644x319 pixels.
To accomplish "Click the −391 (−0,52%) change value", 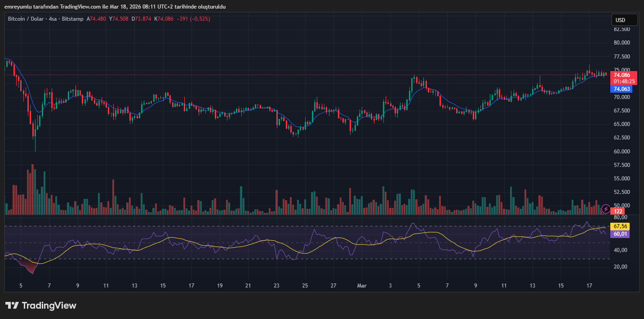I will tap(194, 19).
